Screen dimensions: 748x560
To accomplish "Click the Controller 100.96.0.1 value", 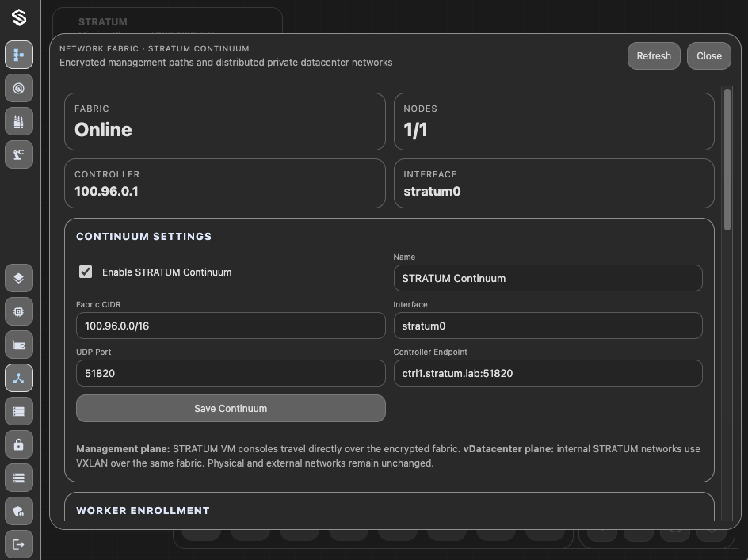I will coord(106,191).
